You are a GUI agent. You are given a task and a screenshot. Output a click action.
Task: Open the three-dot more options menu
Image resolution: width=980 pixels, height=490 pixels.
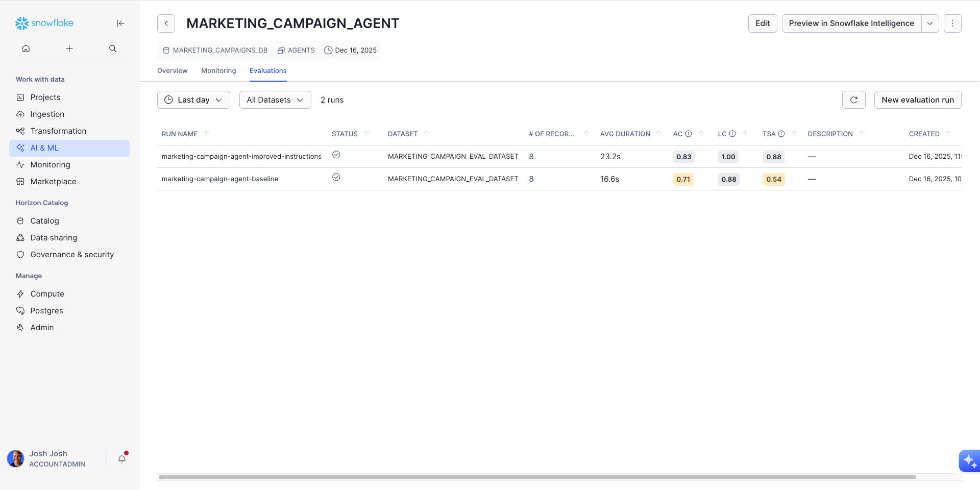[952, 23]
